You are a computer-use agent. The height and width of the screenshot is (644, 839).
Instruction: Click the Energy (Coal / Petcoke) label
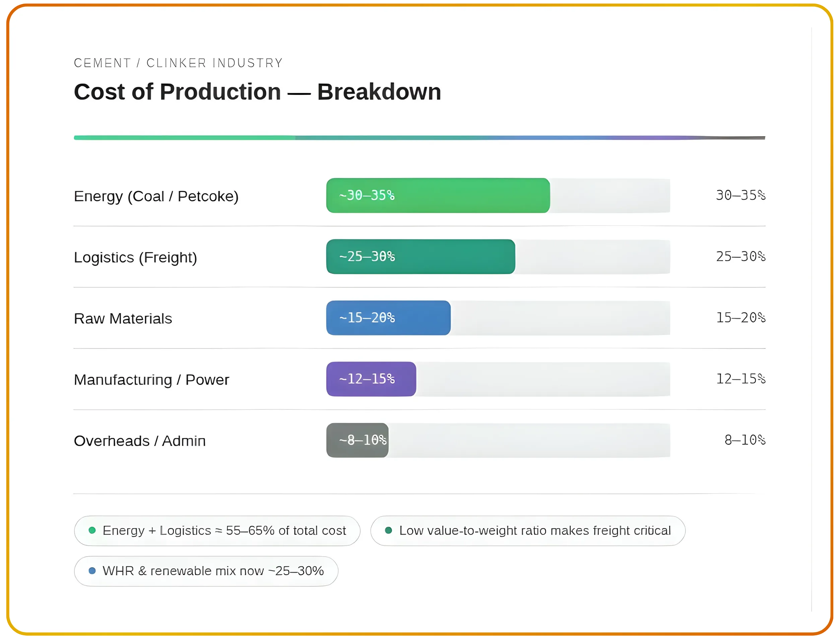(x=156, y=196)
